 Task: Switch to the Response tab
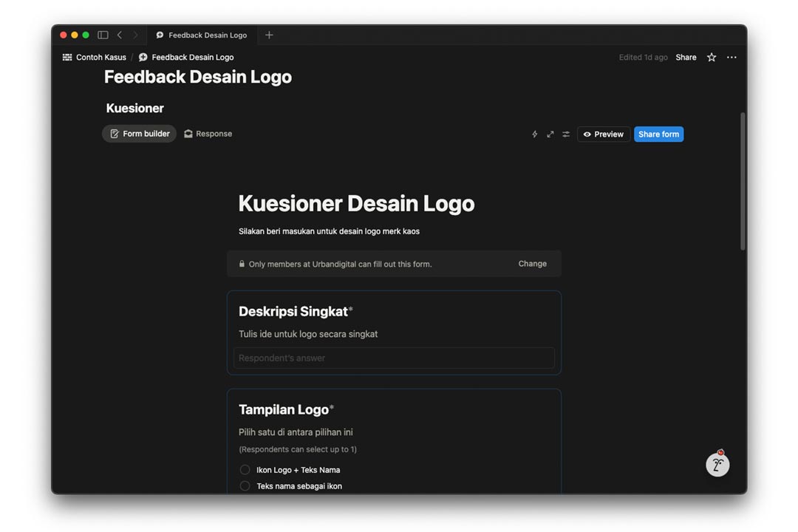[x=208, y=134]
